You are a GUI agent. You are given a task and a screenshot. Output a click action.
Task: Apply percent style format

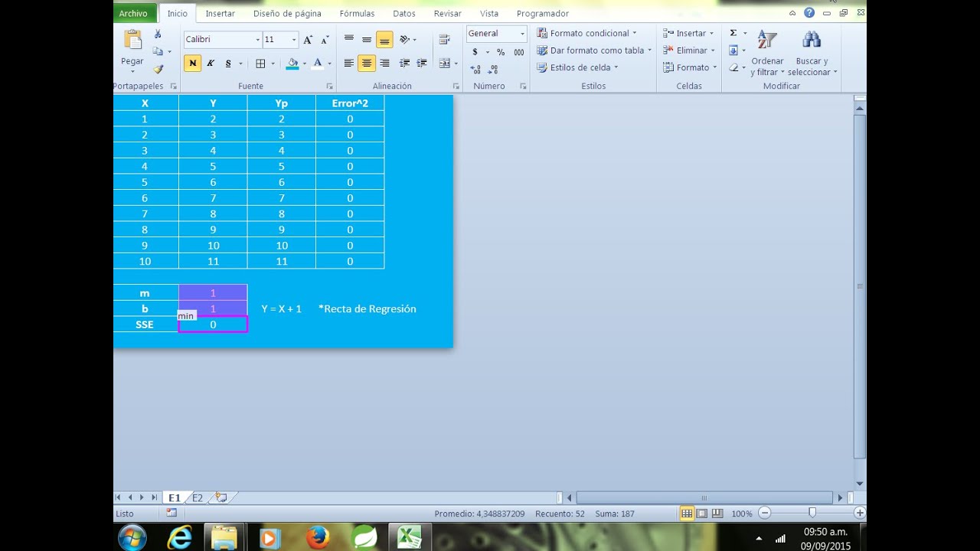[501, 52]
